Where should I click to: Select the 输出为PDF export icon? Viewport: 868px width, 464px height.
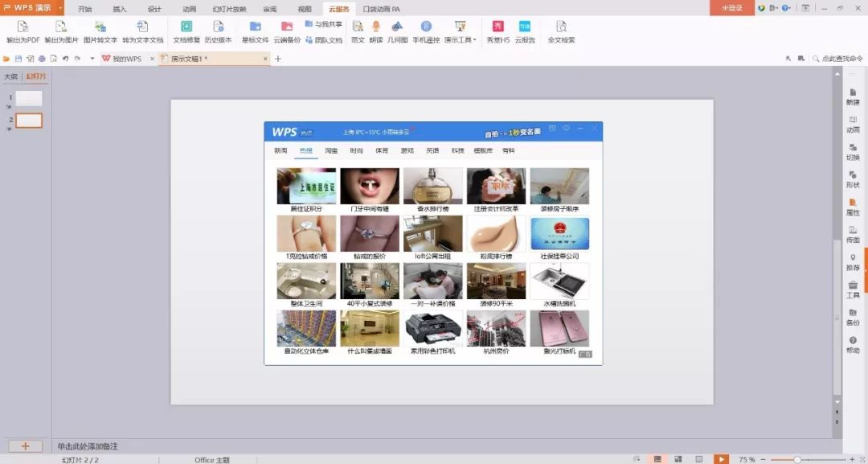pos(23,31)
